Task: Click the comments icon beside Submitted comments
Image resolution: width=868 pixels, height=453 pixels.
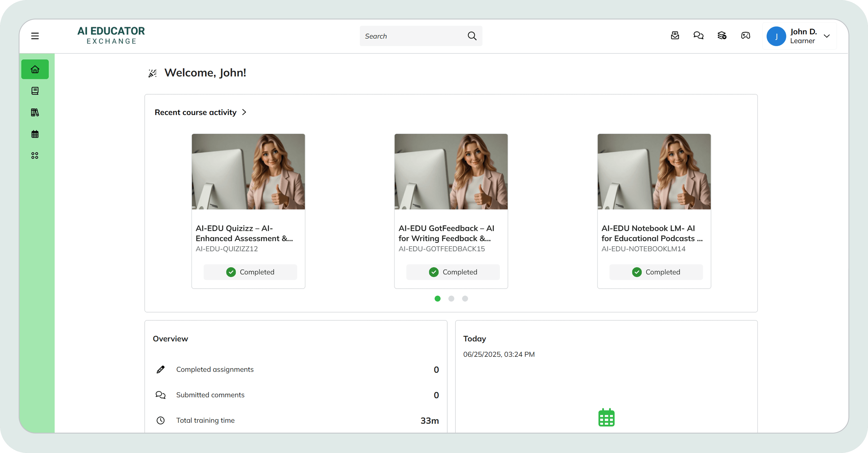Action: tap(161, 395)
